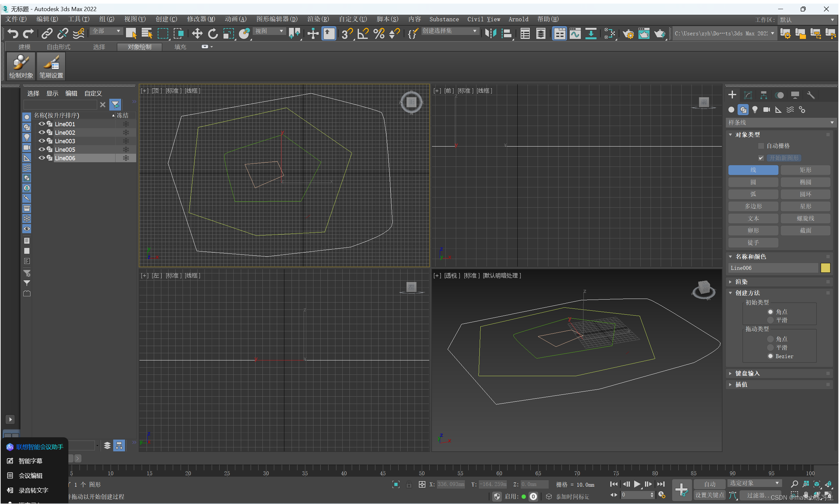Click the Redo arrow icon
The image size is (839, 504).
point(28,34)
